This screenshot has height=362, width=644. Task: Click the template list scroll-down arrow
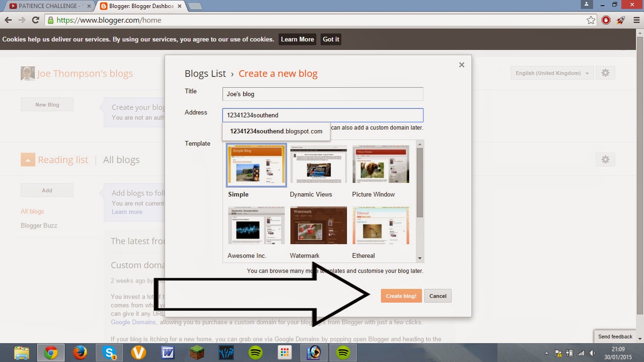420,259
